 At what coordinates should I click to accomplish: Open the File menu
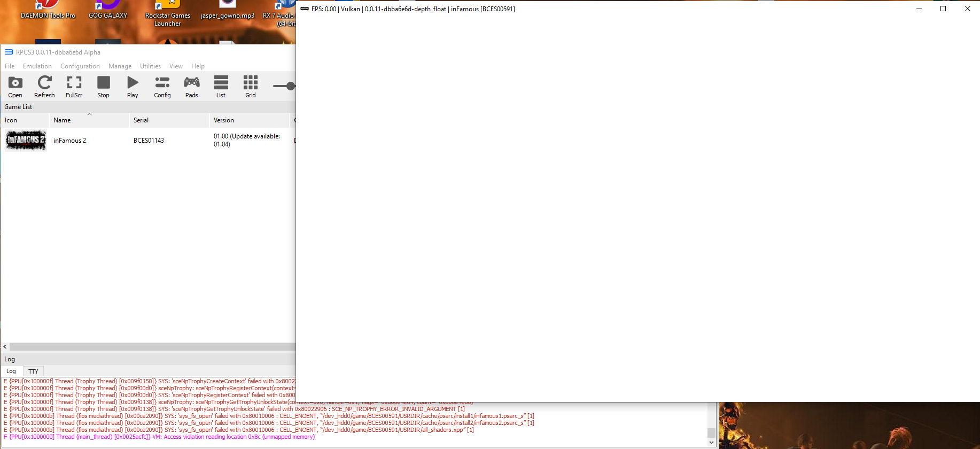coord(10,66)
